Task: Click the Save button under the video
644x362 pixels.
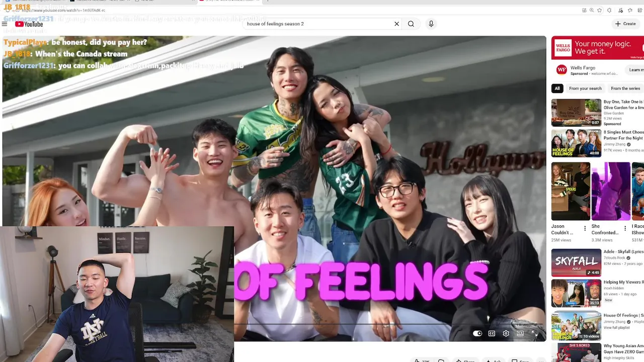Action: (x=521, y=361)
